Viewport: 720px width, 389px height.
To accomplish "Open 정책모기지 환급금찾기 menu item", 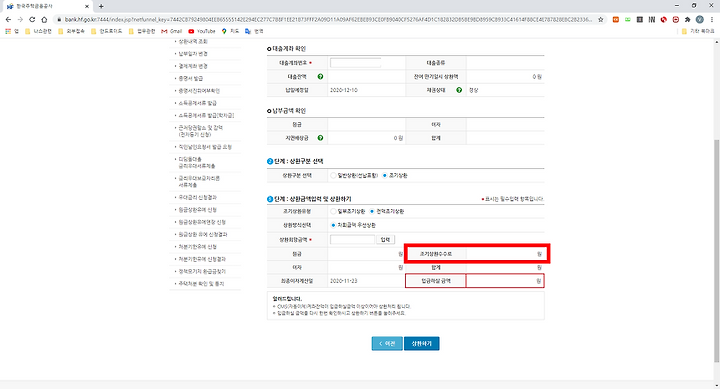I will click(202, 272).
